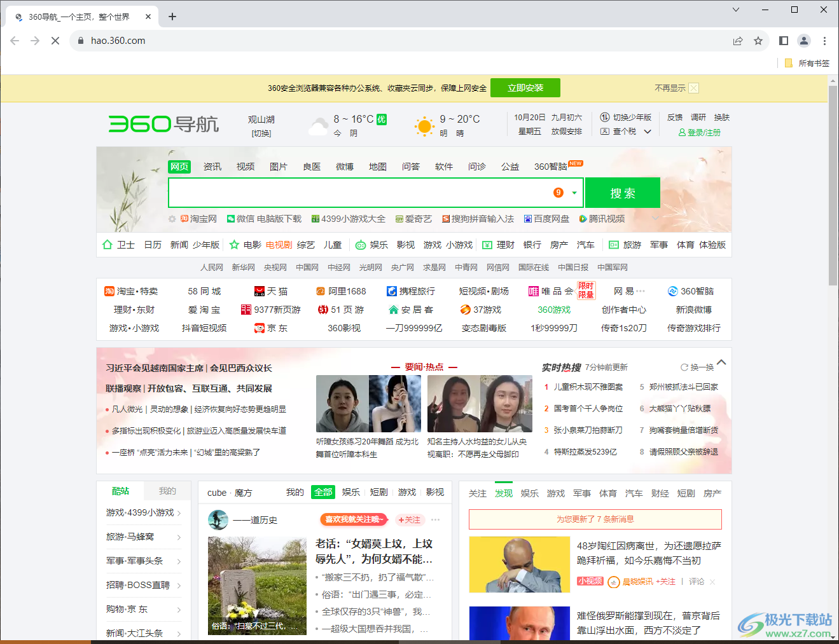
Task: Click 登录/注册 link
Action: click(699, 132)
